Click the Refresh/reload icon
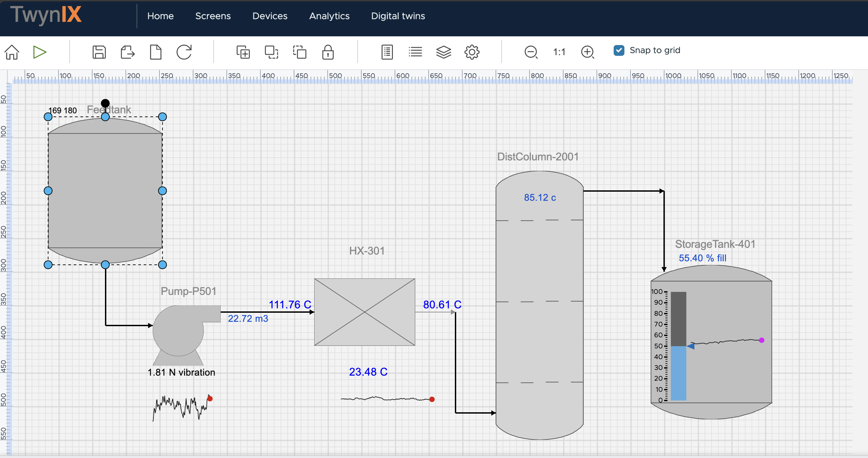 pyautogui.click(x=183, y=52)
